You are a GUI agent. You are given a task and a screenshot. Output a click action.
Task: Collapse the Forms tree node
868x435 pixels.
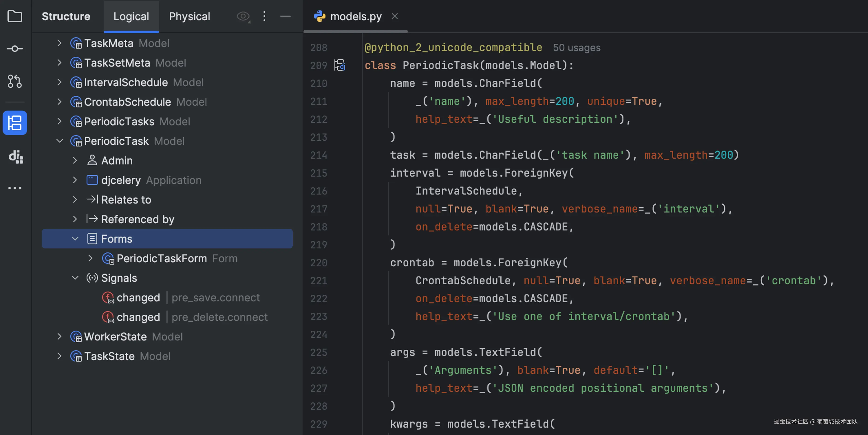75,238
